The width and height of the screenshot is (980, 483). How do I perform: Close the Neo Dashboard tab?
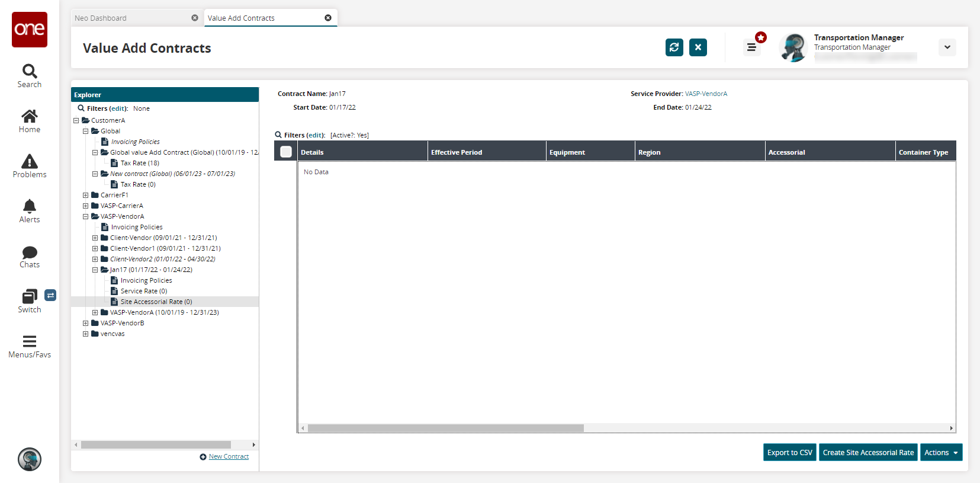point(195,18)
